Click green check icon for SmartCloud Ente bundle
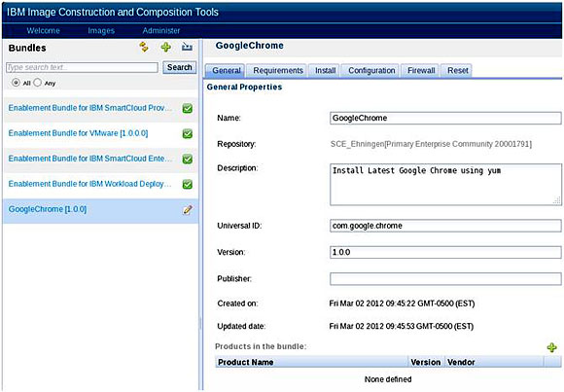Screen dimensions: 564x392 187,159
